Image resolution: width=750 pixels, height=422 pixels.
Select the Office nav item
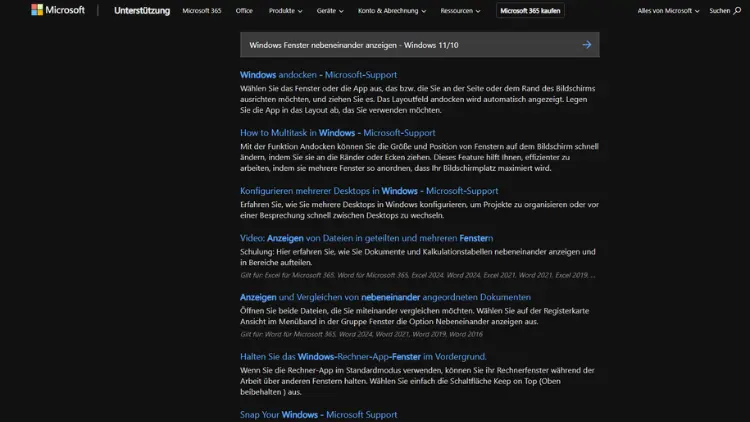[244, 10]
